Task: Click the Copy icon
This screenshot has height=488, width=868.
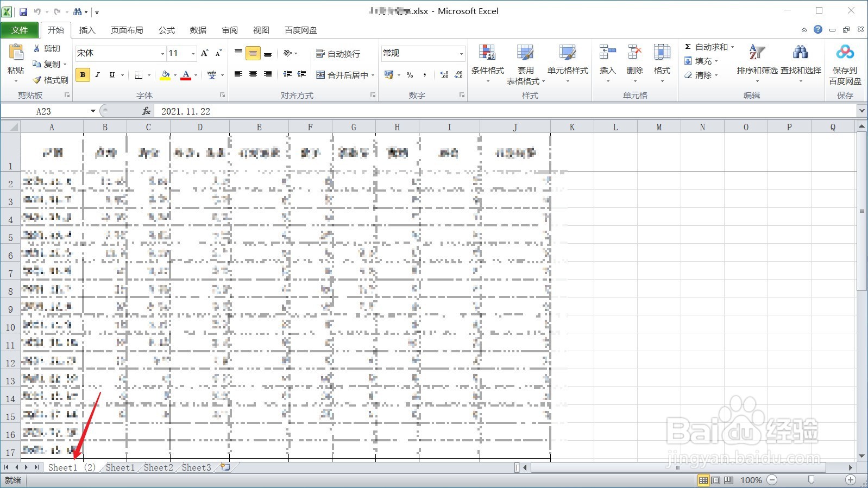Action: tap(37, 64)
